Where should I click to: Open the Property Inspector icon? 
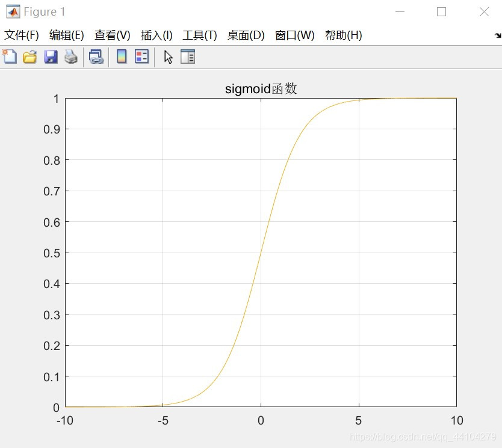click(187, 56)
